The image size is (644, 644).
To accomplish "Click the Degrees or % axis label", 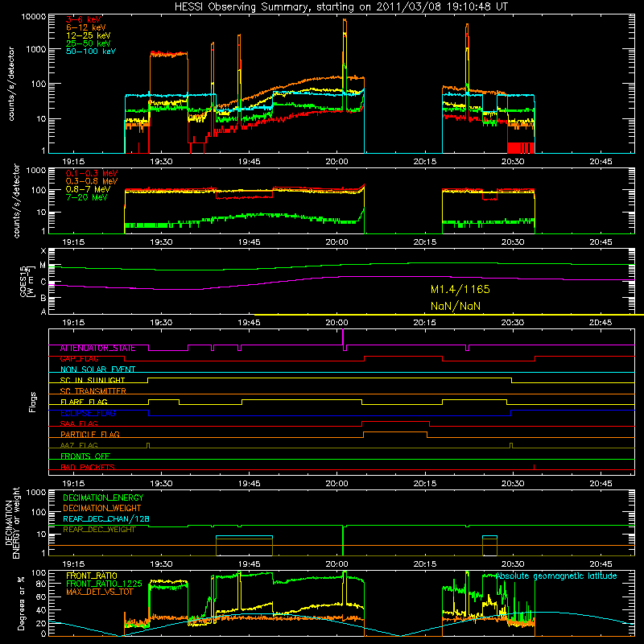I will click(21, 603).
